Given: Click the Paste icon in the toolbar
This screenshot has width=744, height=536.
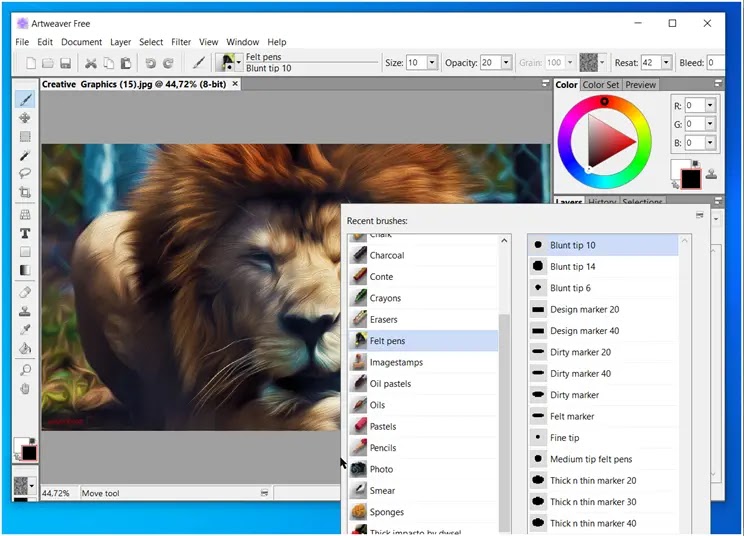Looking at the screenshot, I should (x=126, y=63).
